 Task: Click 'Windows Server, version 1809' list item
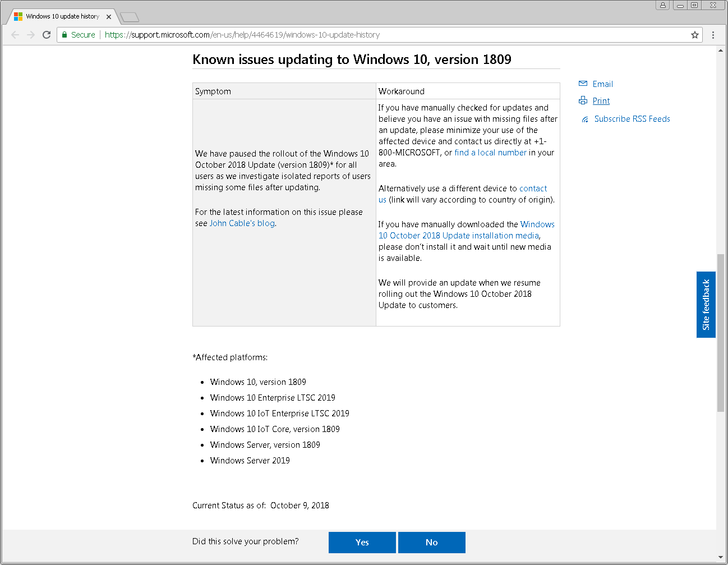click(265, 445)
